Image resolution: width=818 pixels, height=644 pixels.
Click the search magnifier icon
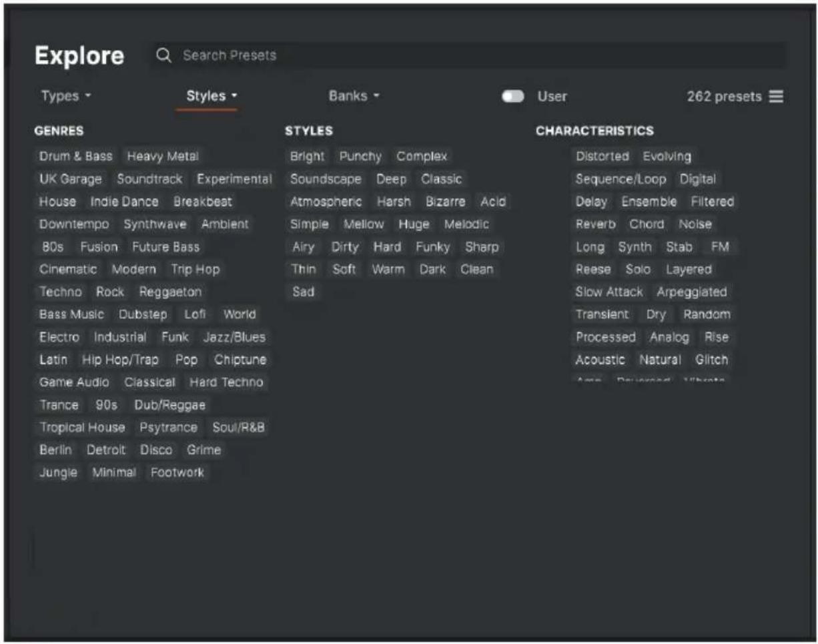[163, 55]
